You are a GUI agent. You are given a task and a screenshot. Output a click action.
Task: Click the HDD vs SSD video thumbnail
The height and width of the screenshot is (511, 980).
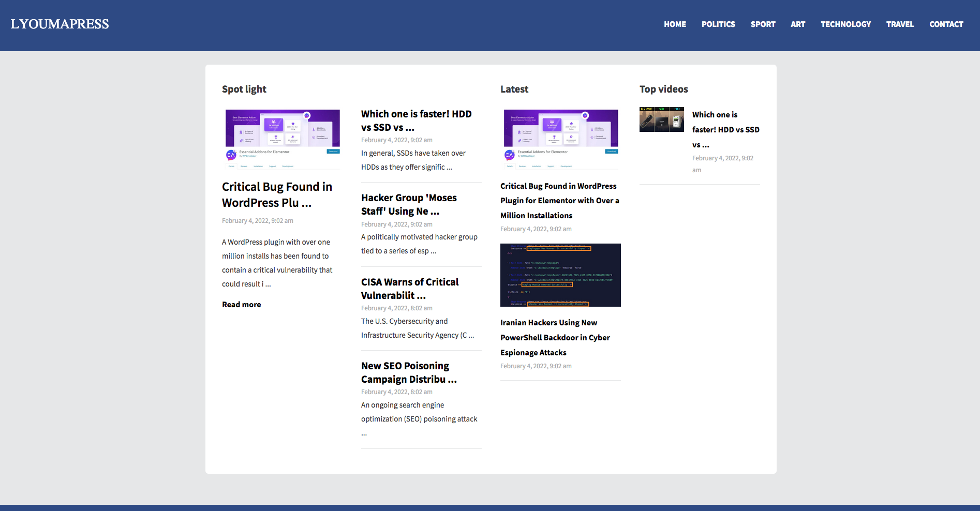(x=662, y=119)
